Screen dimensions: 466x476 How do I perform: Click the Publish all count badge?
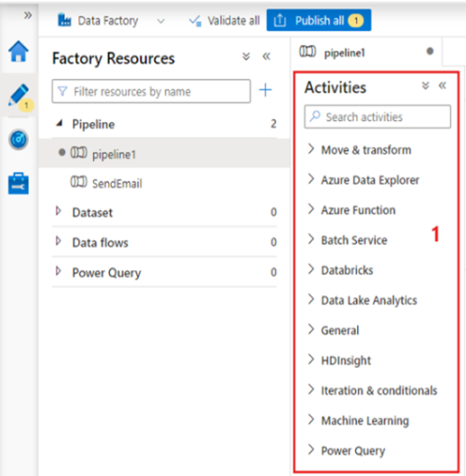(356, 20)
